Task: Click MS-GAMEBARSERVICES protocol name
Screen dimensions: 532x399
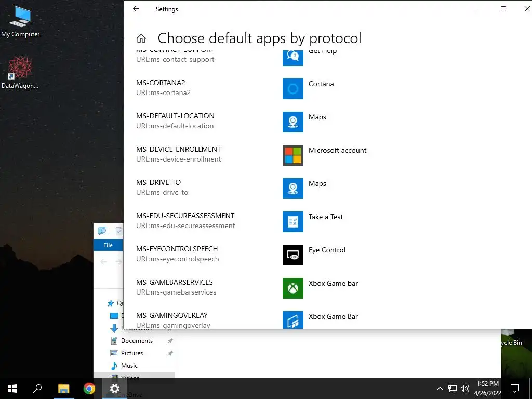Action: click(175, 282)
